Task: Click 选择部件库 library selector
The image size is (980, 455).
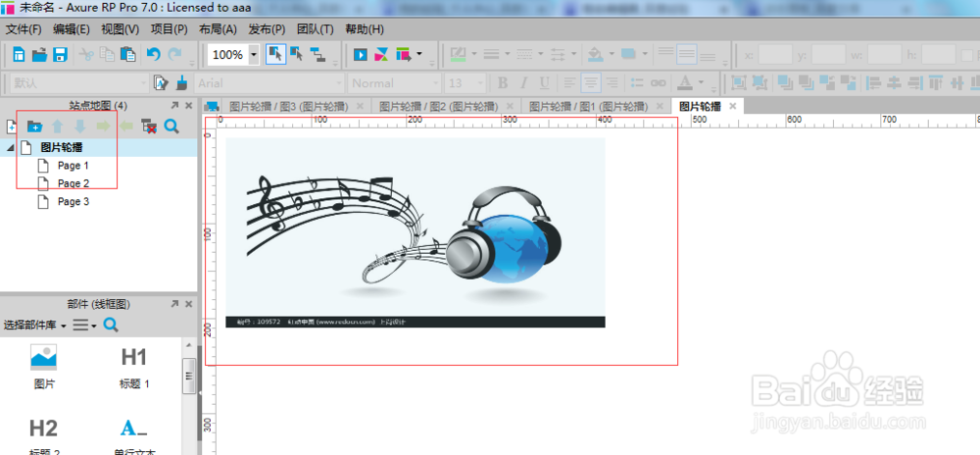Action: coord(35,325)
